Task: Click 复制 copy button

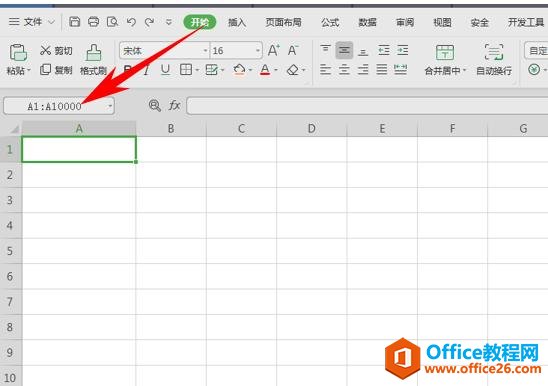Action: [x=56, y=70]
